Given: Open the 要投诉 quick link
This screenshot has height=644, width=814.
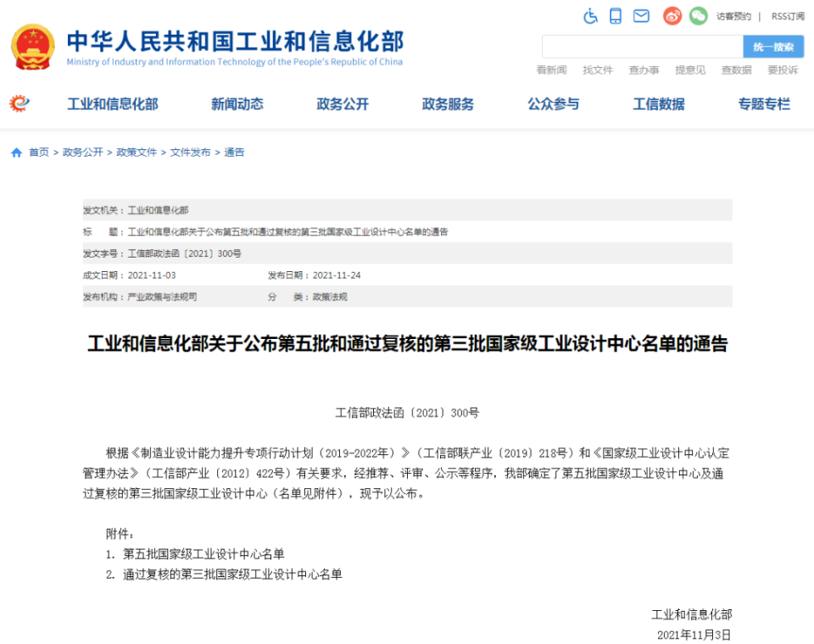Looking at the screenshot, I should 783,70.
